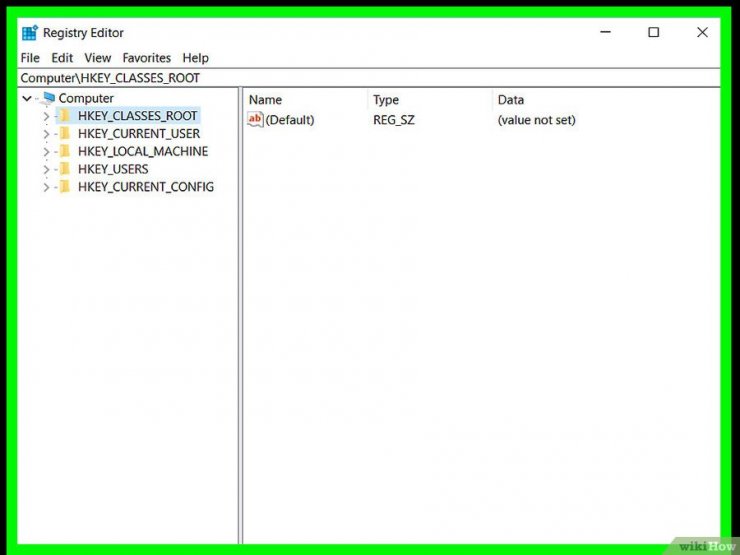Click the (Default) string value icon
The width and height of the screenshot is (740, 555).
click(255, 119)
